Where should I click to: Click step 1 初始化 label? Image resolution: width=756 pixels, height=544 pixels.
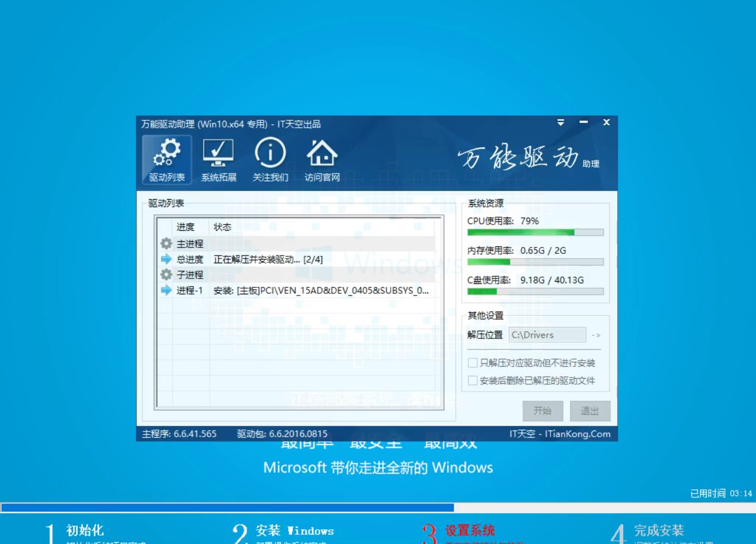click(85, 530)
